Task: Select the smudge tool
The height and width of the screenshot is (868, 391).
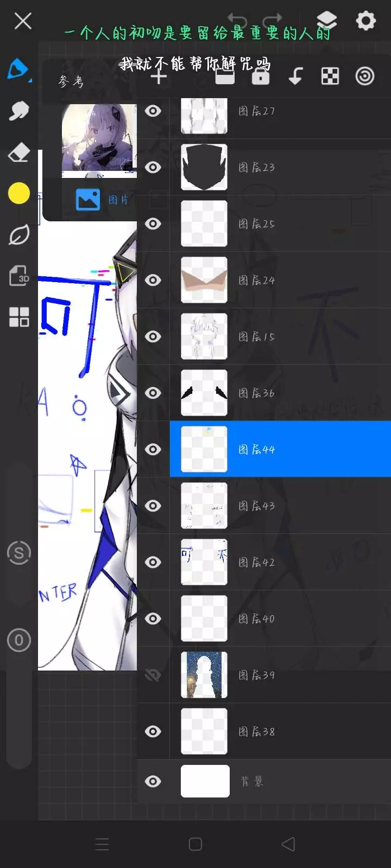Action: (19, 111)
